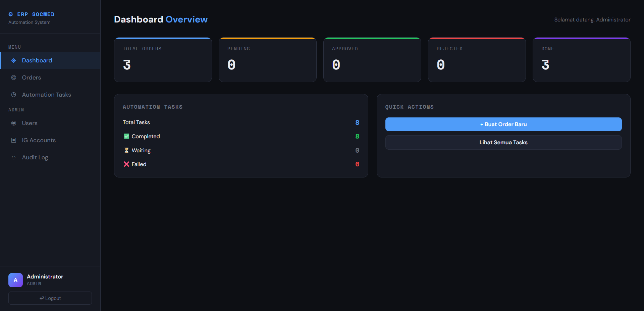This screenshot has width=644, height=311.
Task: Click the QUICK ACTIONS panel title
Action: tap(410, 107)
